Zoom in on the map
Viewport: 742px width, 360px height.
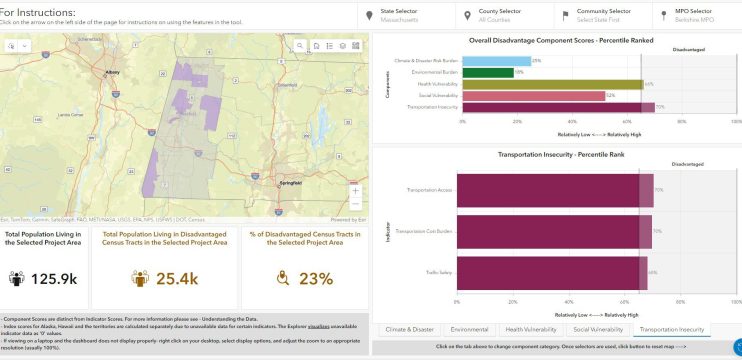coord(356,191)
